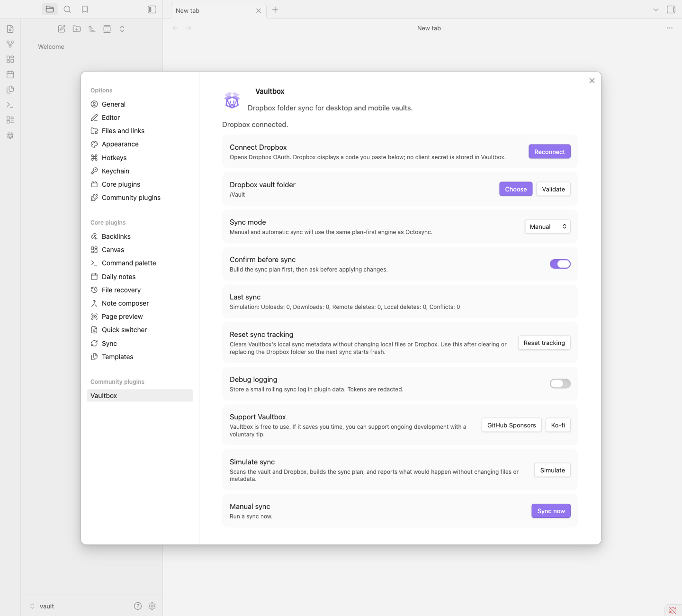
Task: Select Hotkeys settings
Action: coord(140,158)
